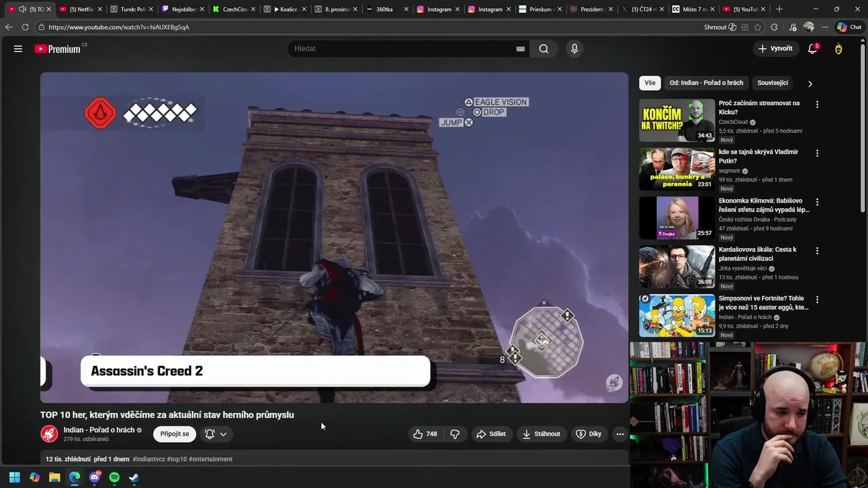
Task: Dislike the video with thumbs down
Action: [455, 434]
